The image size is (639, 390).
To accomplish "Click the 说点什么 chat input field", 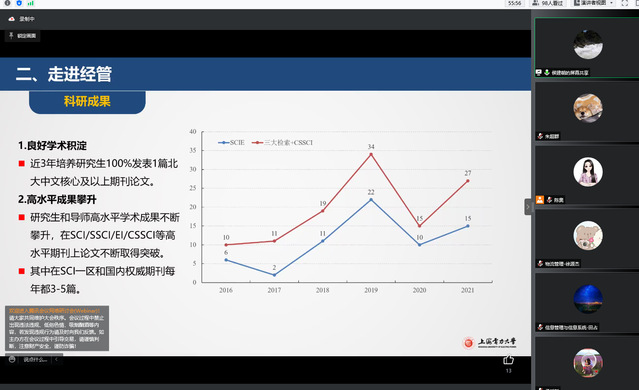I will tap(35, 359).
